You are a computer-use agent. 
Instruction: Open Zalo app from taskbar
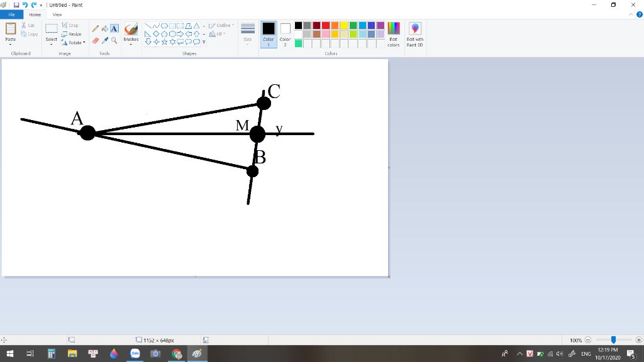(135, 353)
